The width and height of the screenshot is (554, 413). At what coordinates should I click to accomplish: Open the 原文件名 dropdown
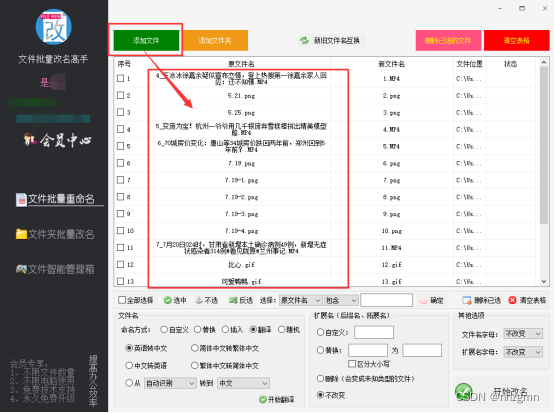[301, 300]
